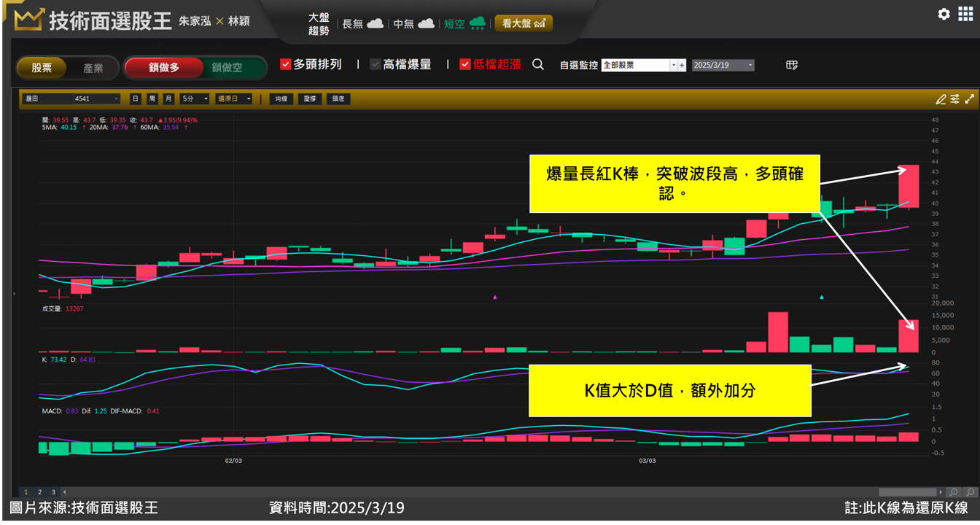Screen dimensions: 980x525
Task: Click the 頸度 button
Action: point(338,98)
